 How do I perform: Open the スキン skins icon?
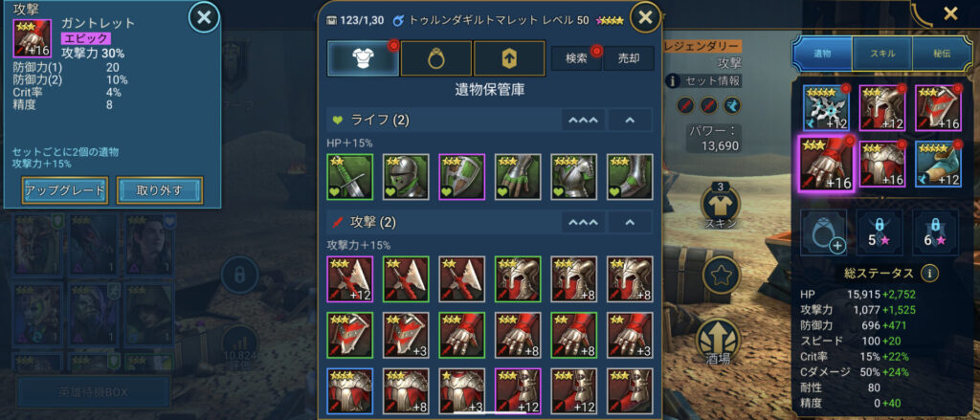(720, 207)
